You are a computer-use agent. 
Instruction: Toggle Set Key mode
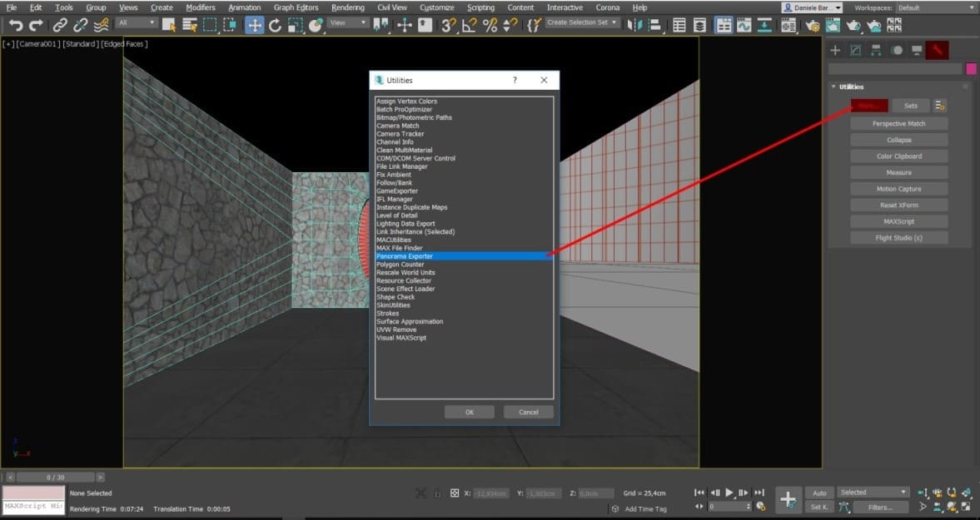coord(818,507)
